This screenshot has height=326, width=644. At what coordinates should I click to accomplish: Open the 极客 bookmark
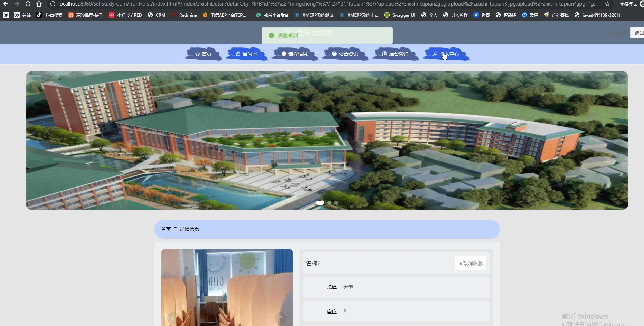tap(482, 15)
